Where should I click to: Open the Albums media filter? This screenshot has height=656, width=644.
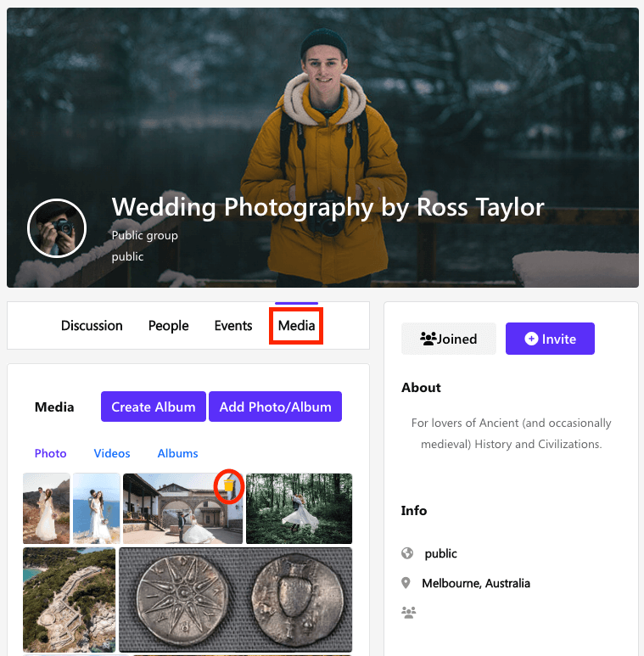tap(177, 453)
